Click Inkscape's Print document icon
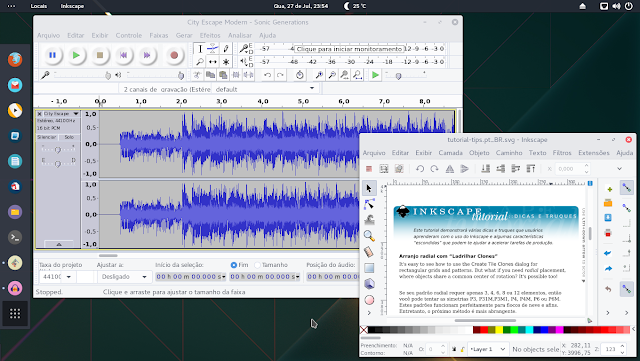Image resolution: width=640 pixels, height=361 pixels. tap(608, 233)
